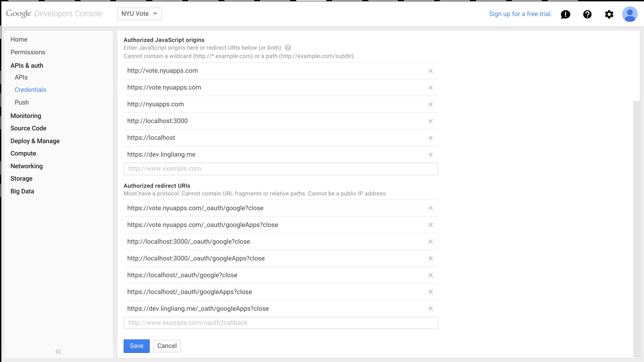
Task: Open the help question mark icon in header
Action: click(x=587, y=14)
